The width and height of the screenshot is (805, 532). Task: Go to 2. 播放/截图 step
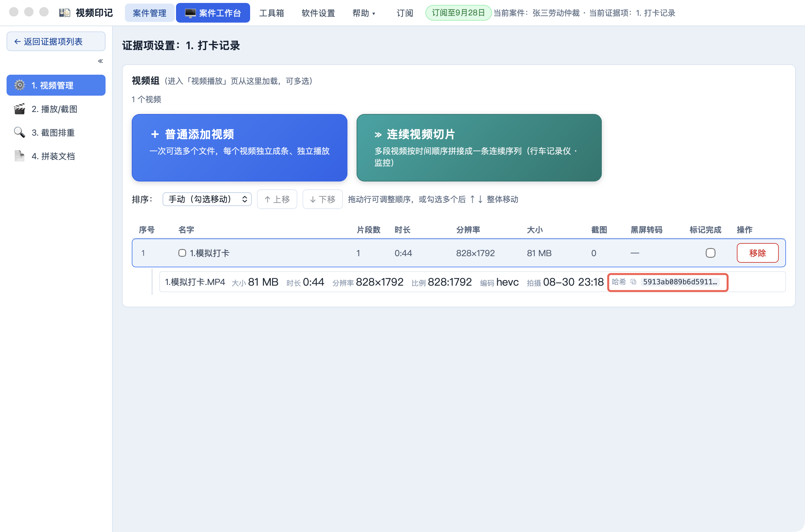coord(56,109)
